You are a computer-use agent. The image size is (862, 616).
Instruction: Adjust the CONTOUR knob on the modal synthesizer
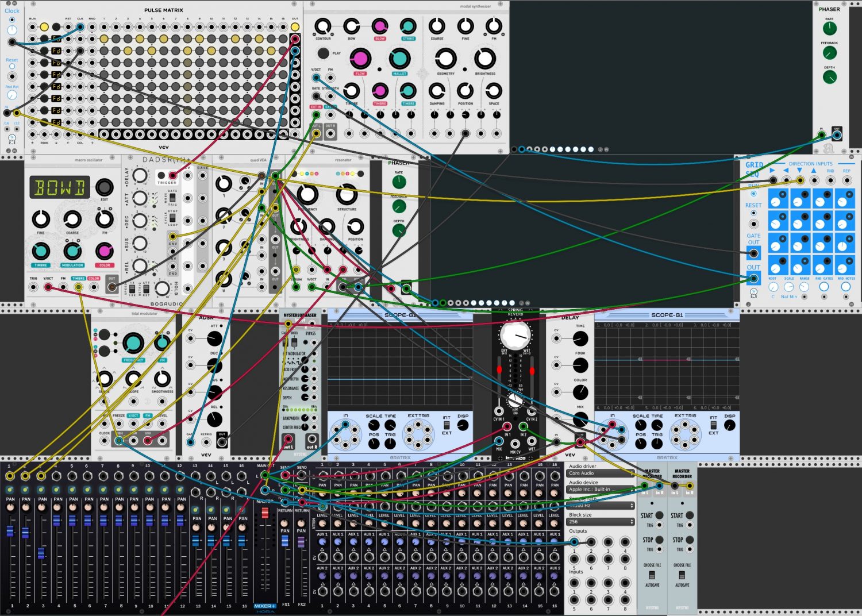(x=323, y=26)
